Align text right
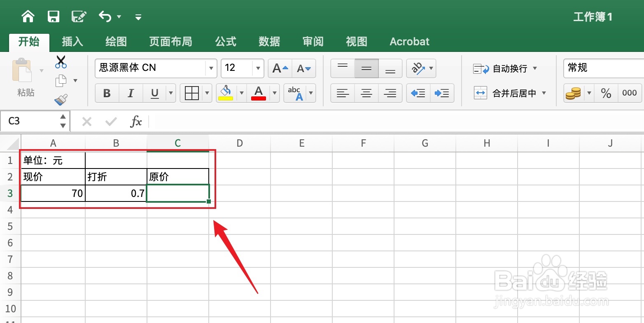The image size is (644, 323). [390, 93]
